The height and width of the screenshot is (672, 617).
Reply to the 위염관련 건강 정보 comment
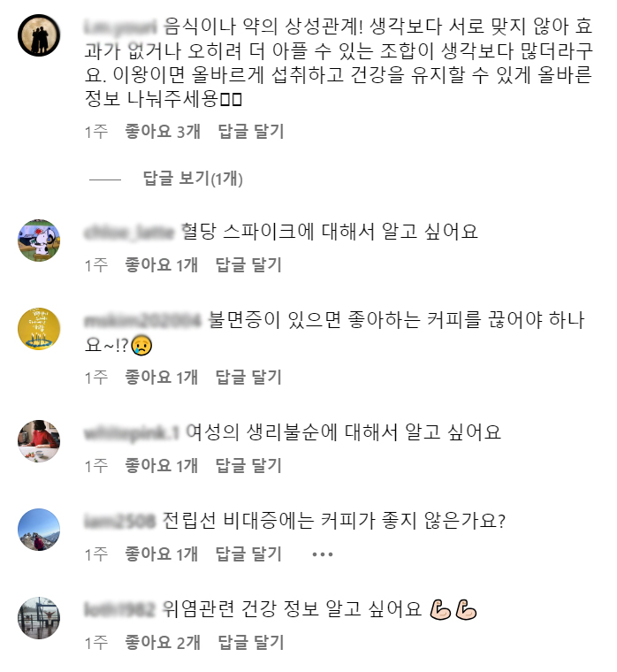click(x=251, y=643)
